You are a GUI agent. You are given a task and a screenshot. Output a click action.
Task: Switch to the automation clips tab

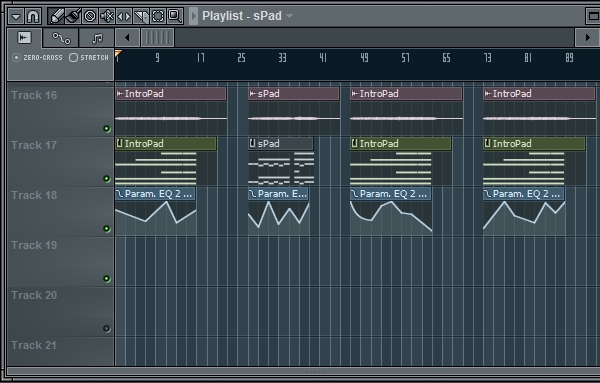(x=61, y=38)
